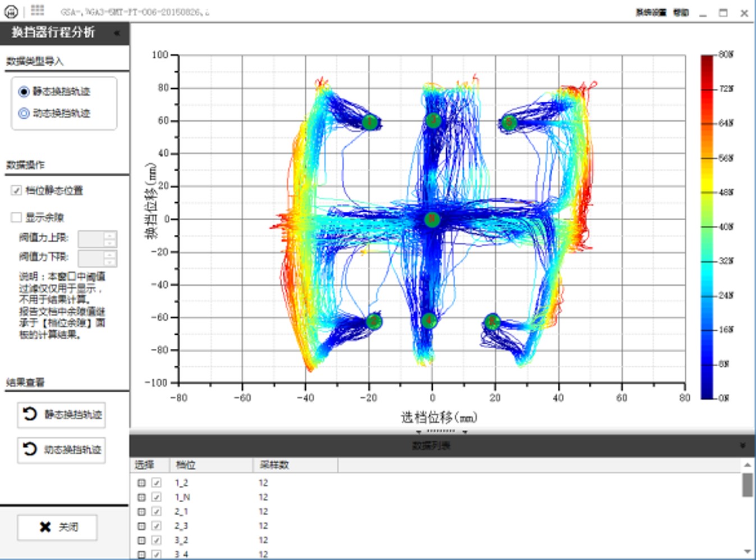Click the round app logo icon
This screenshot has height=560, width=756.
point(11,12)
